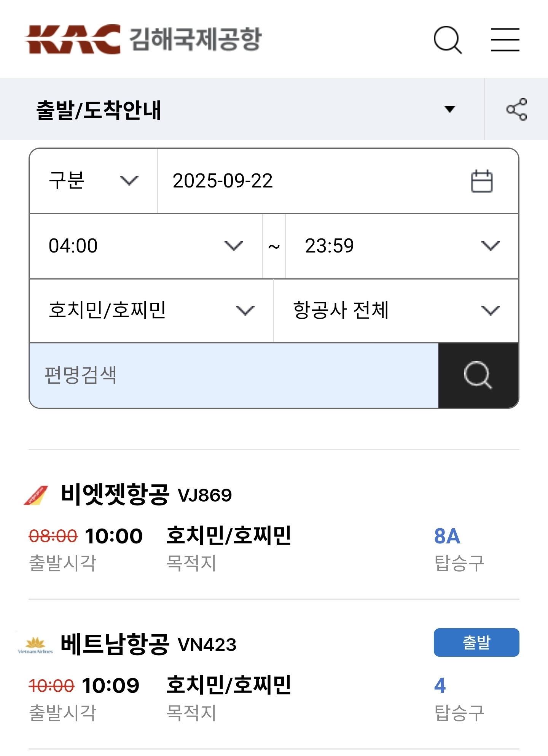This screenshot has width=548, height=756.
Task: Open the 호치민/호찌민 destination dropdown
Action: coord(151,310)
